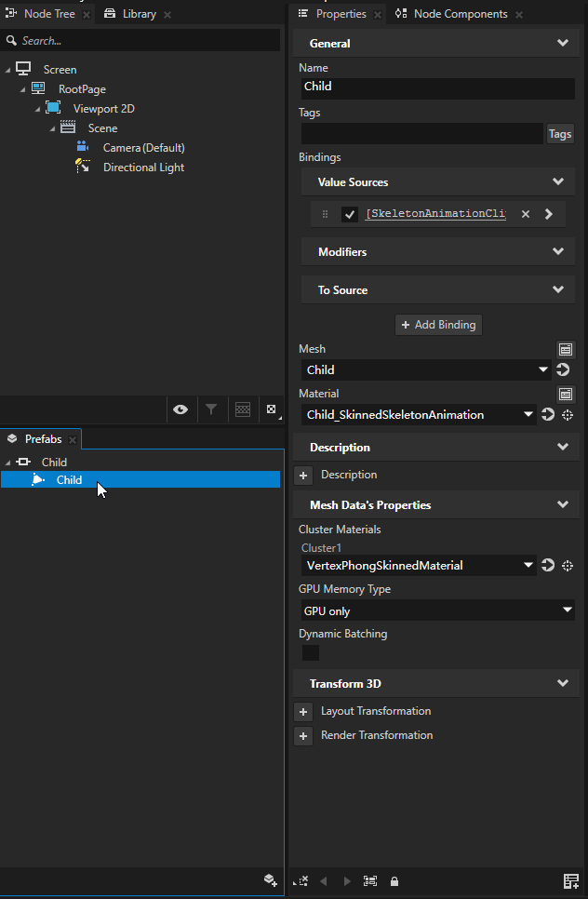Click the checkered pattern icon in Node Tree toolbar
Image resolution: width=588 pixels, height=899 pixels.
point(243,409)
